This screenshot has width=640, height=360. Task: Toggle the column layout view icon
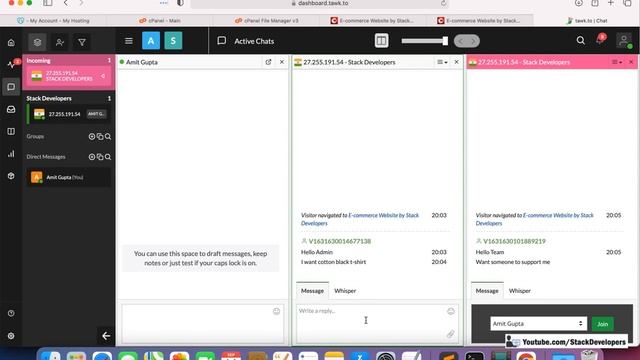381,41
